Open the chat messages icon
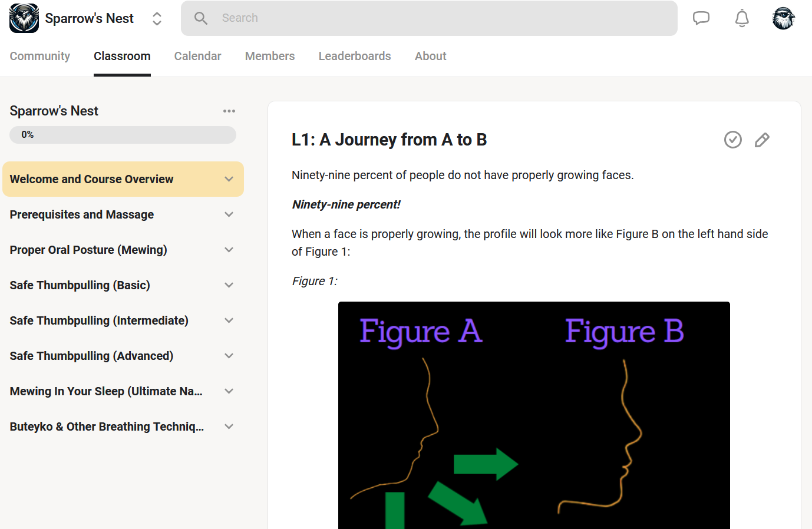 point(701,18)
